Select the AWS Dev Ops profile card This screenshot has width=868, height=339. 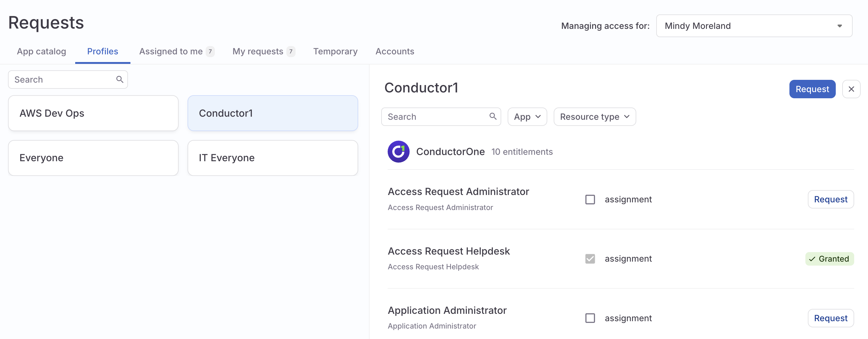click(93, 113)
